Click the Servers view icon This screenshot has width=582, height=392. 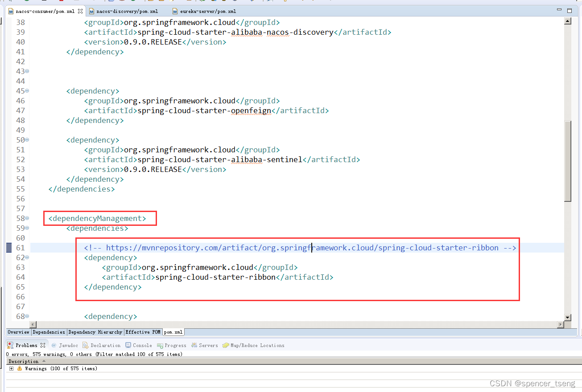[194, 345]
